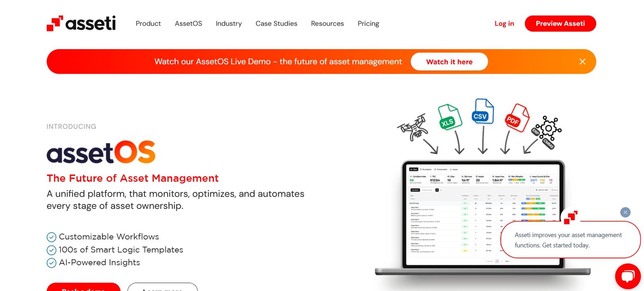Open the Product menu
Screen dimensions: 644x291
[148, 24]
